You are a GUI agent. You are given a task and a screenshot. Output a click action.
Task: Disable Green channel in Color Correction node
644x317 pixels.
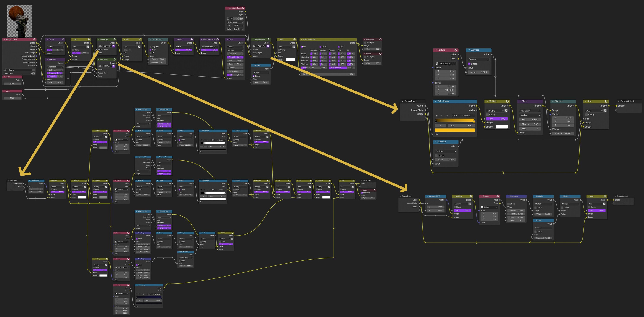(320, 47)
